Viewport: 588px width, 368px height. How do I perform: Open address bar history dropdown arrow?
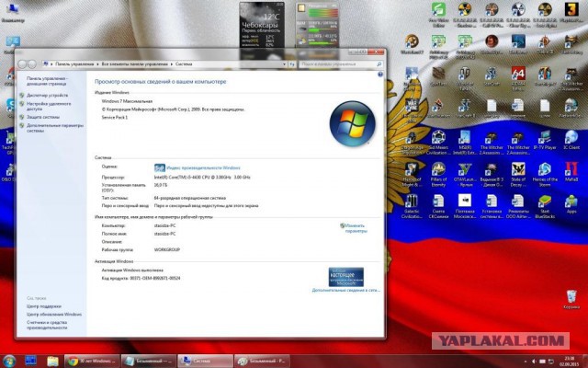(x=284, y=64)
